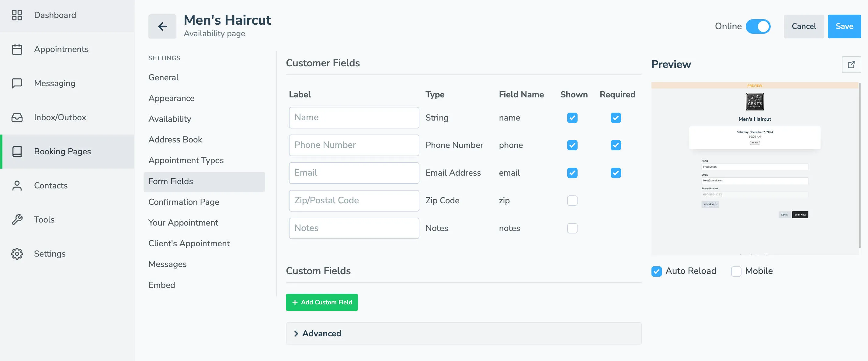Enable Shown checkbox for Zip Code
The image size is (868, 361).
tap(572, 200)
